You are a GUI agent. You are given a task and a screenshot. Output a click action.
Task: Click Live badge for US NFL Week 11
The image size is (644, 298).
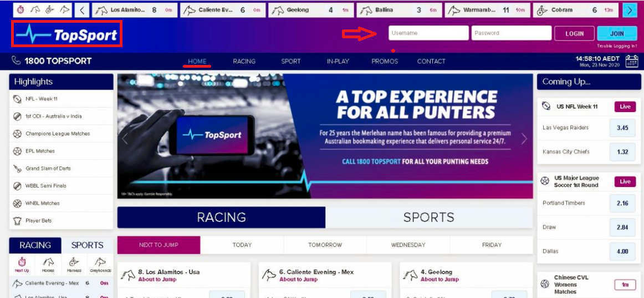pyautogui.click(x=625, y=107)
